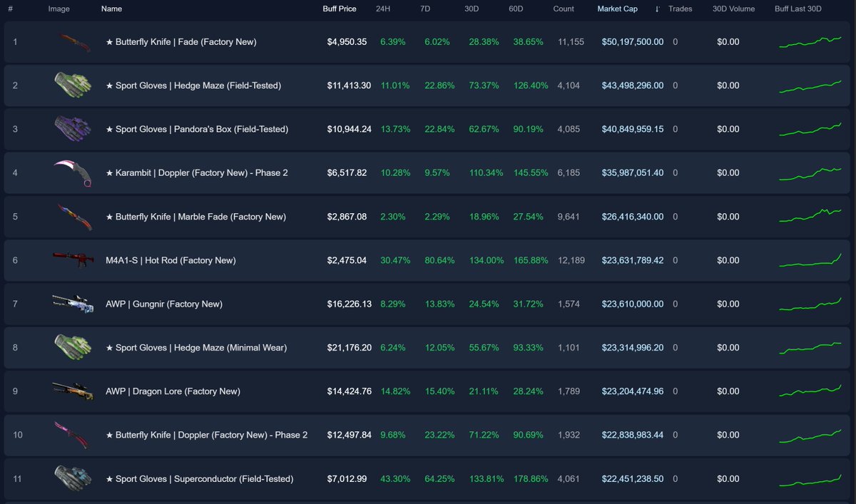Sort by 30D change column
The width and height of the screenshot is (856, 504).
[472, 9]
